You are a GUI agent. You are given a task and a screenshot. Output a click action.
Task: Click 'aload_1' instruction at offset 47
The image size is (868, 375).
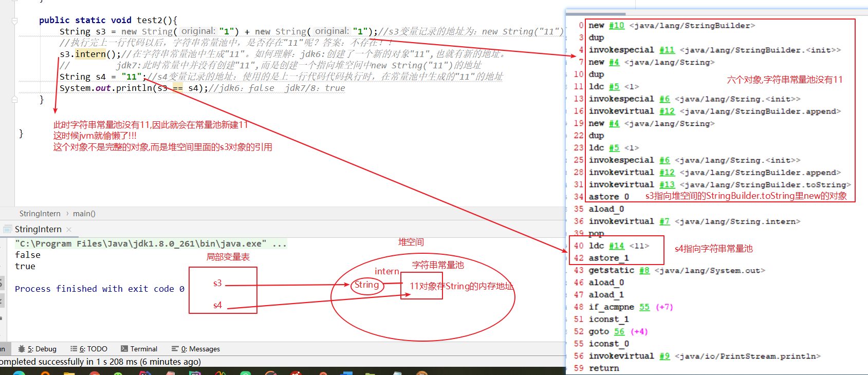pos(606,294)
